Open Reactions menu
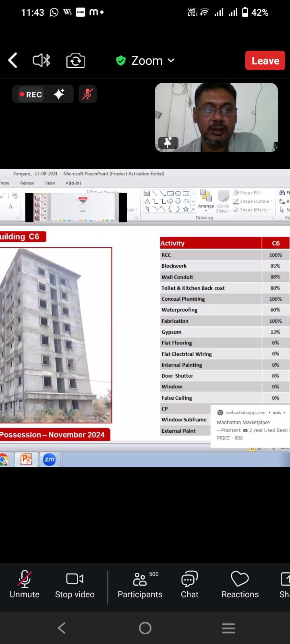This screenshot has width=290, height=644. click(240, 586)
